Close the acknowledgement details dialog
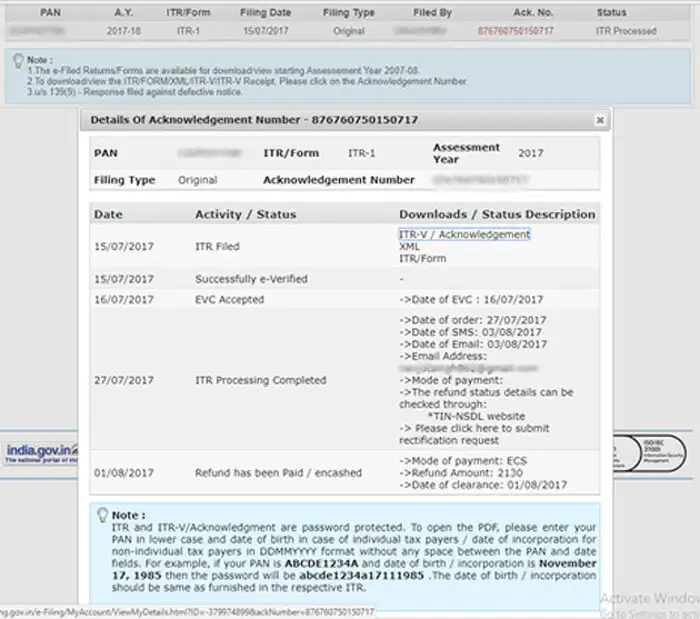Screen dimensions: 700x619 click(x=600, y=120)
